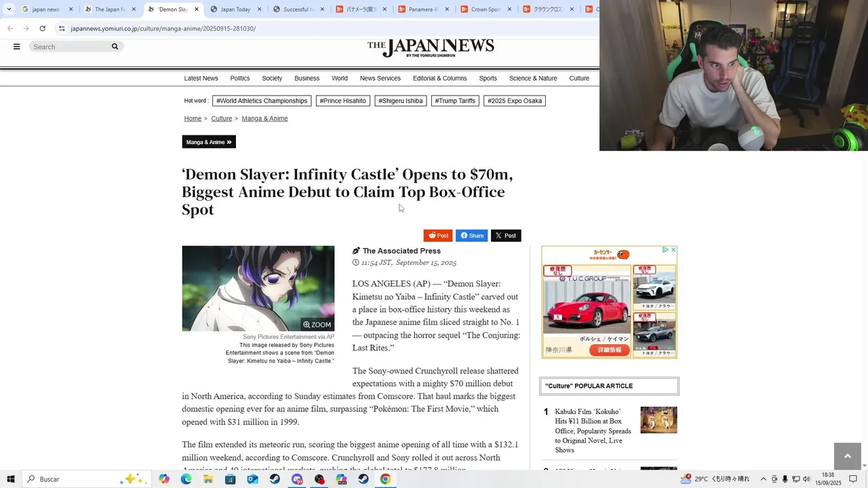Click the volume speaker tray icon

pyautogui.click(x=806, y=479)
